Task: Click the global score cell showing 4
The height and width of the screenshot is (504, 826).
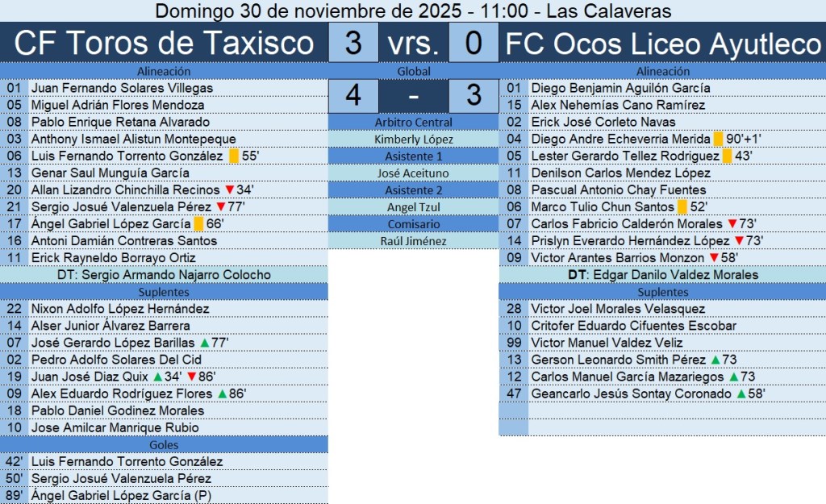Action: [353, 95]
